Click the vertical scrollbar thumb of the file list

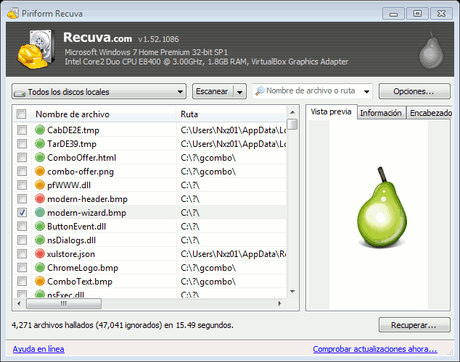point(292,124)
